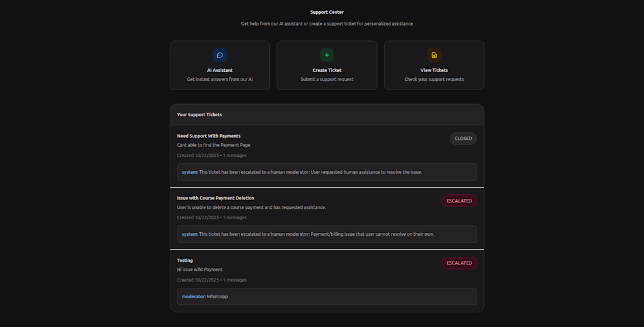This screenshot has width=644, height=327.
Task: Open the "Get instant answers from our AI" text
Action: click(220, 79)
